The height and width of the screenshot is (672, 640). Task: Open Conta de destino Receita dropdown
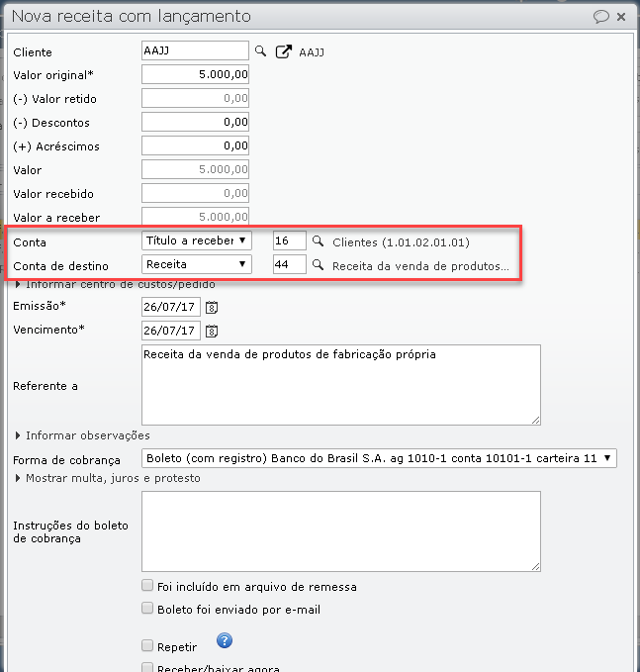click(x=197, y=264)
